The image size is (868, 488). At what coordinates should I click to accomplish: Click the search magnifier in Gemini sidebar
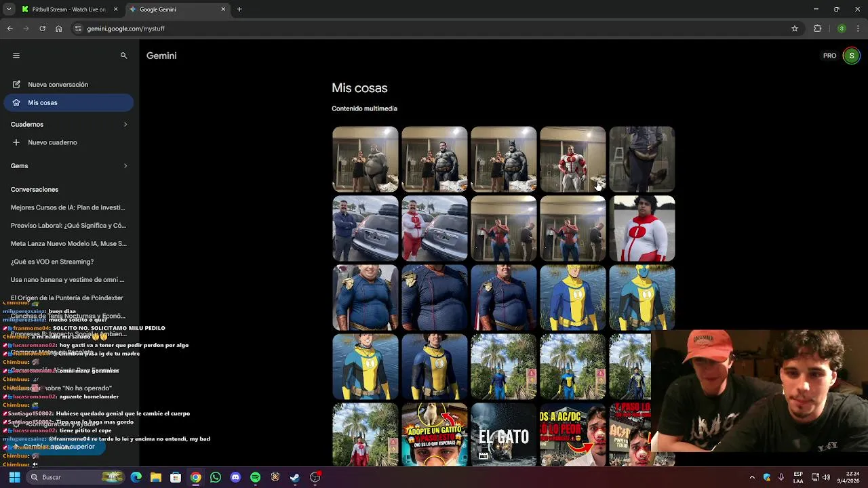[x=123, y=56]
